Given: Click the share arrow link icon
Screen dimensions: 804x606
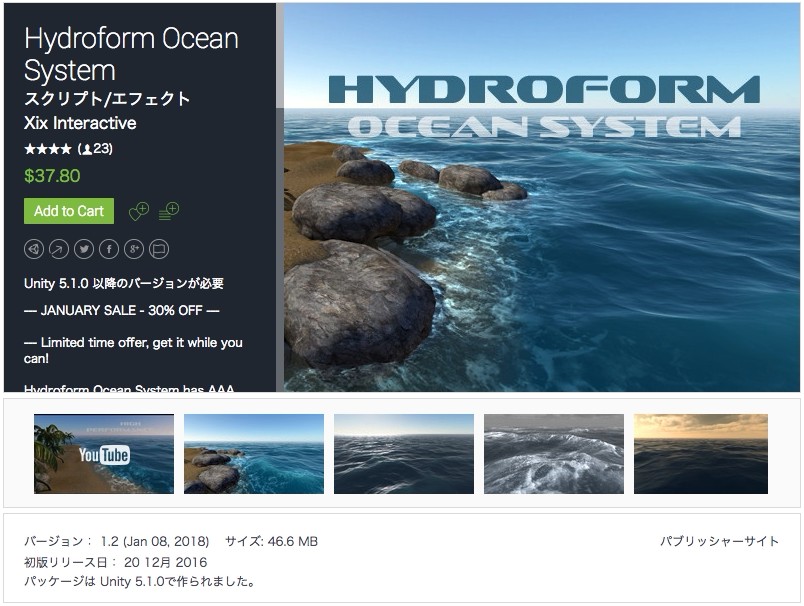Looking at the screenshot, I should [x=59, y=249].
